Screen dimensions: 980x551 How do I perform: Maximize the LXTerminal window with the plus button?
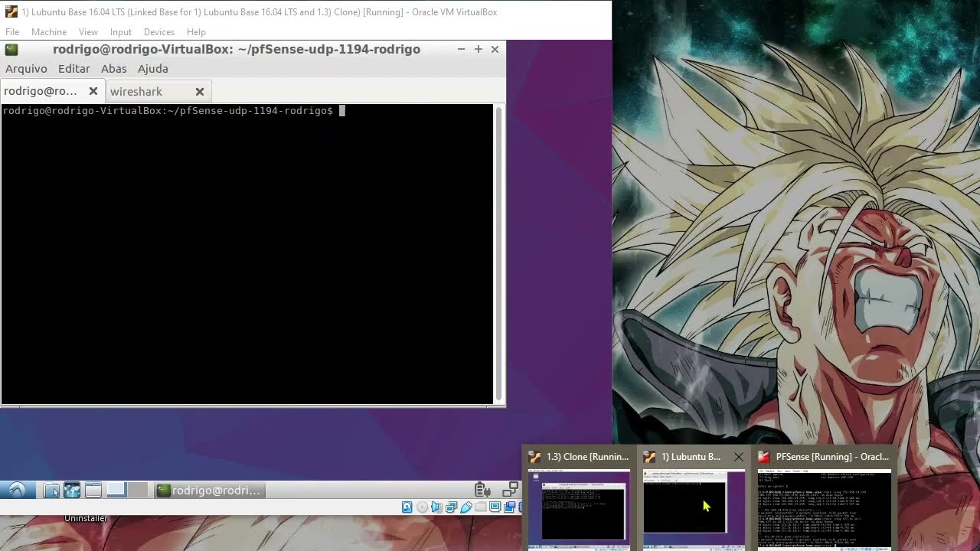pyautogui.click(x=479, y=49)
